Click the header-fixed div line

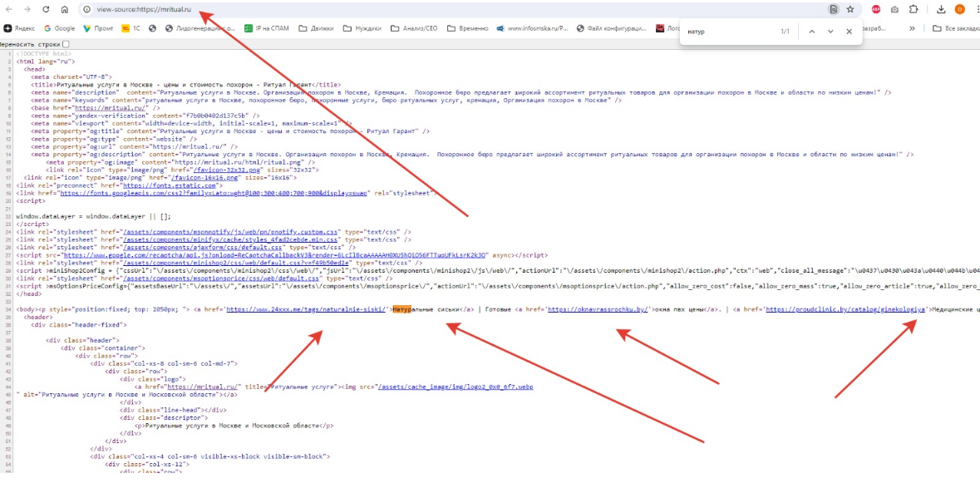coord(79,324)
